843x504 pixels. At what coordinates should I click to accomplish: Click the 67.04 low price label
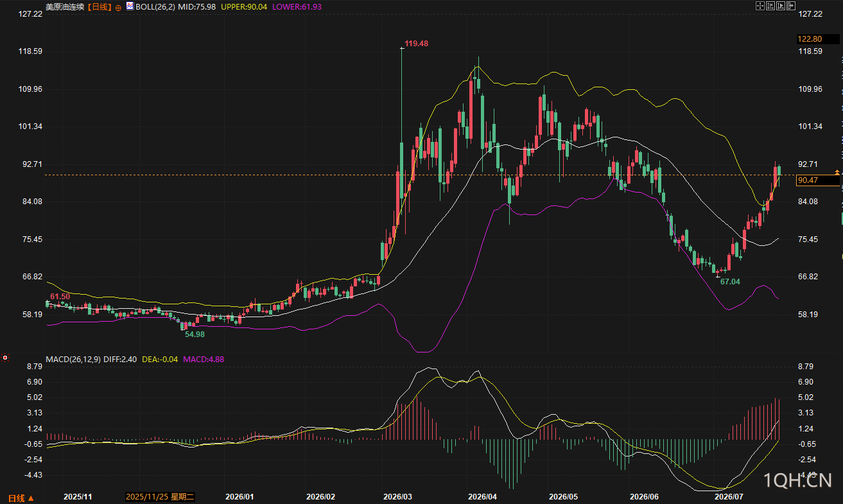tap(730, 282)
